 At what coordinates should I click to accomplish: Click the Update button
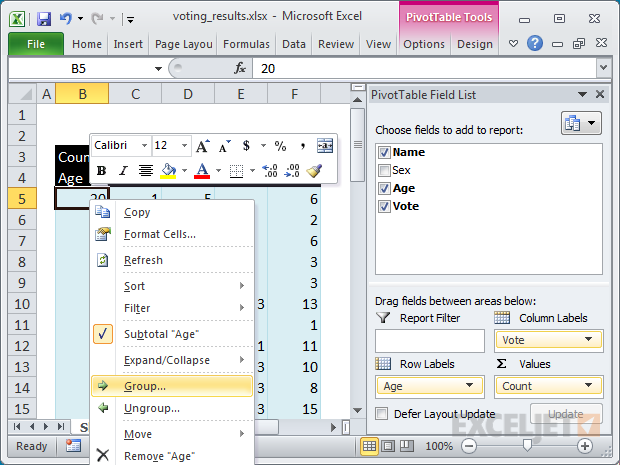tap(566, 414)
